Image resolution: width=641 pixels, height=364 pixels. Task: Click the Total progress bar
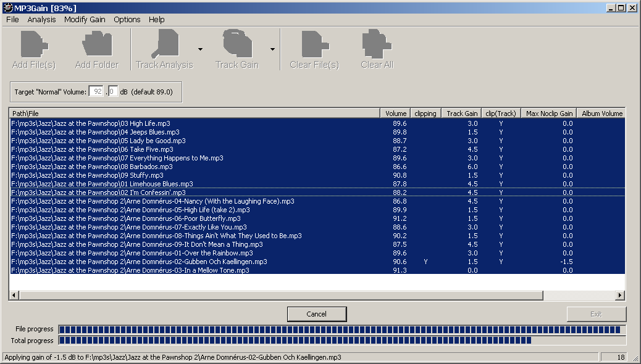pos(342,341)
